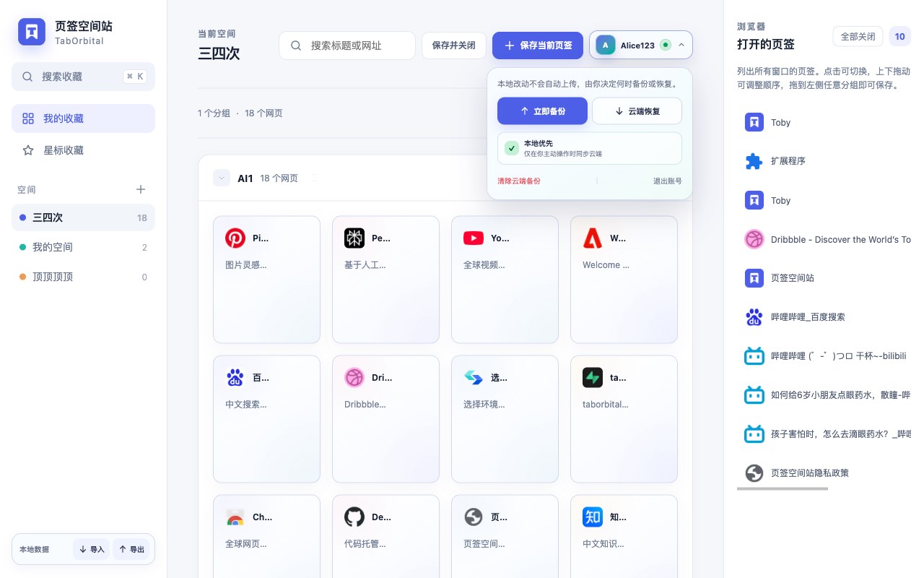924x578 pixels.
Task: Switch to the 顶顶顶顶 space
Action: click(x=83, y=277)
